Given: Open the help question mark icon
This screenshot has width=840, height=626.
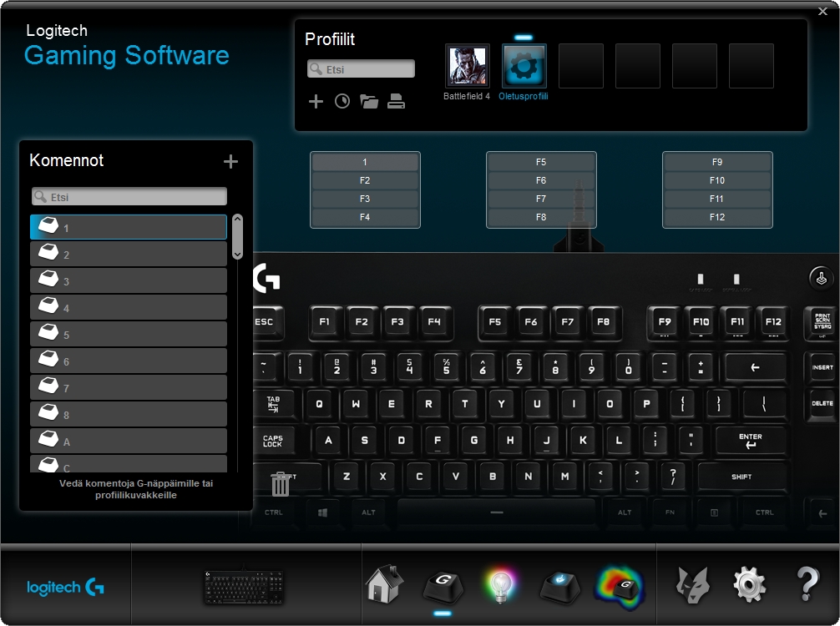Looking at the screenshot, I should [807, 584].
